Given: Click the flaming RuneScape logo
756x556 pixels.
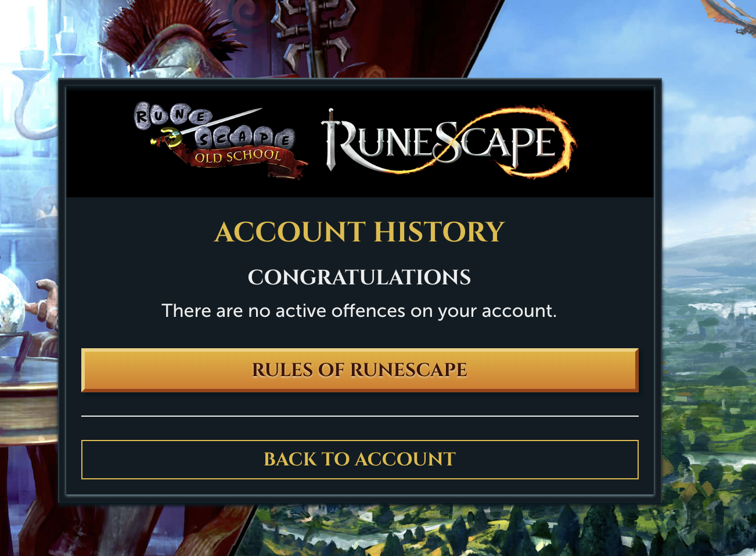Looking at the screenshot, I should click(449, 141).
